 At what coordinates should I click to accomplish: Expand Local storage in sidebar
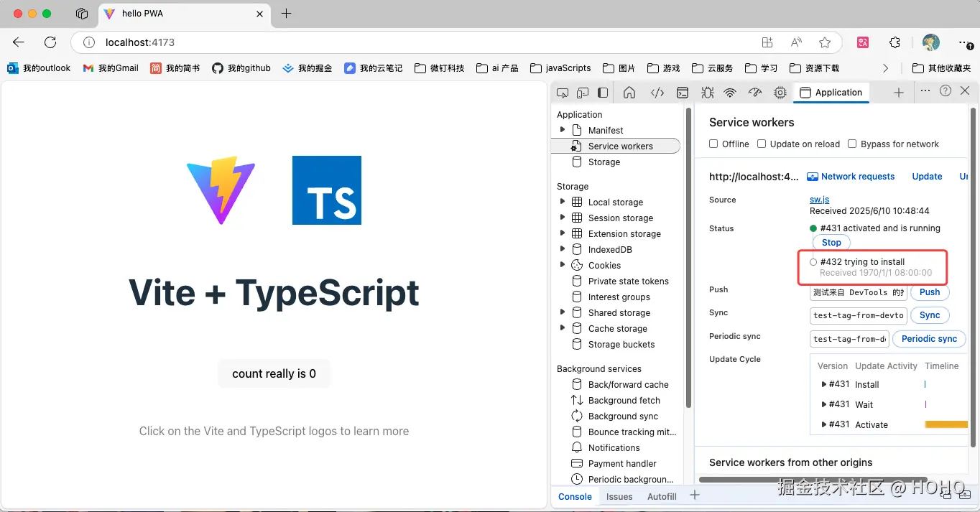point(563,202)
